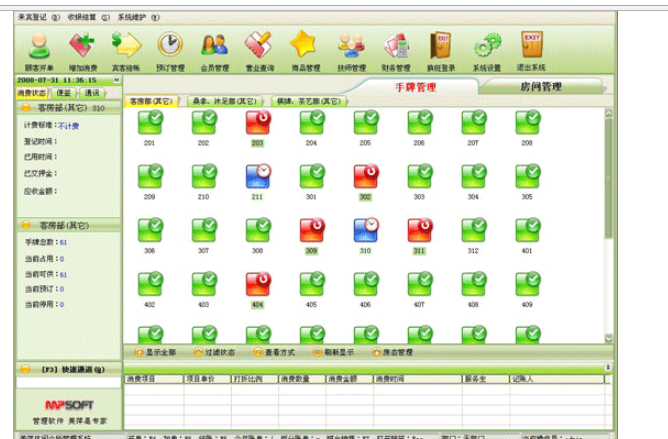The width and height of the screenshot is (668, 439).
Task: Switch to the 便签 side tab
Action: [63, 93]
